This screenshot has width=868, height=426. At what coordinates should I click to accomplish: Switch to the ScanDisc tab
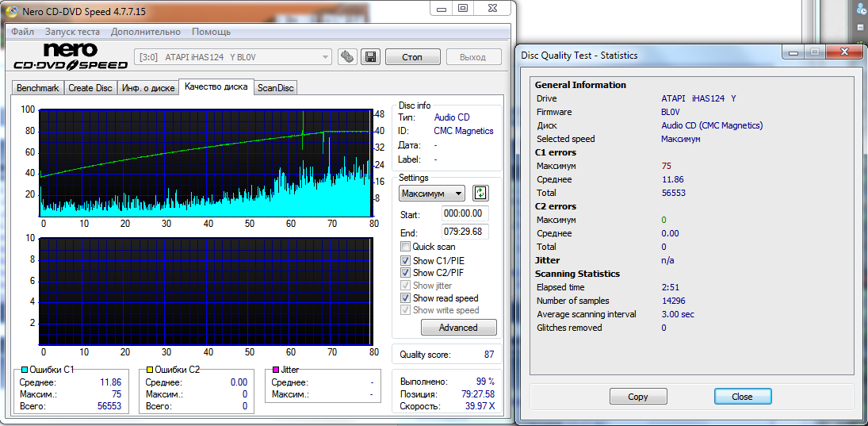click(x=275, y=88)
